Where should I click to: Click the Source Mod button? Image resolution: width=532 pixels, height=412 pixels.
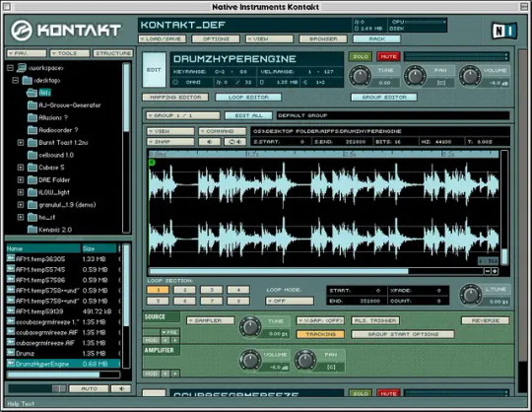click(151, 340)
